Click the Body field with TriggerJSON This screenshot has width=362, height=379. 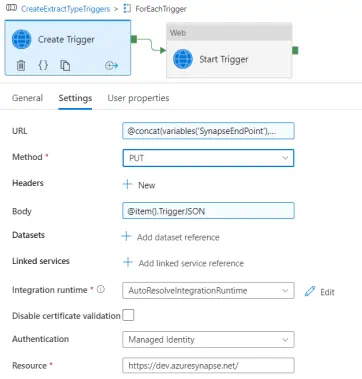click(x=208, y=211)
